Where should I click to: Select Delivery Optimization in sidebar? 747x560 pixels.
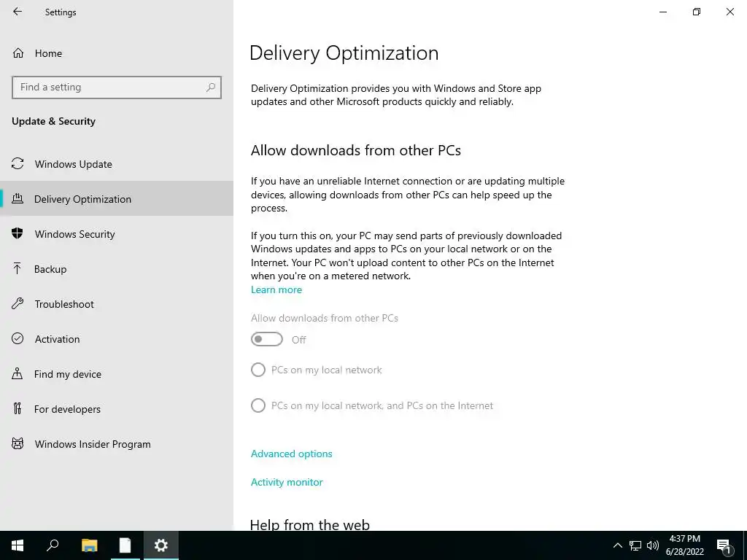(x=117, y=199)
